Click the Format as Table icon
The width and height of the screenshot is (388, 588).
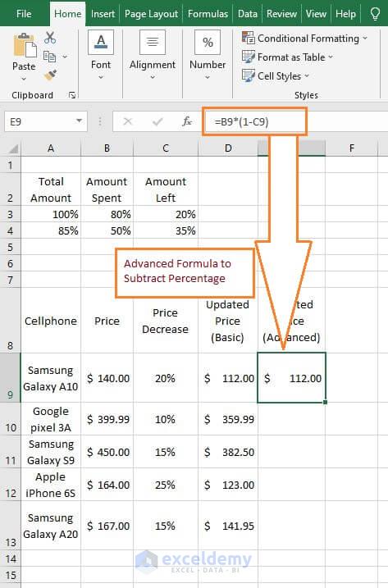[x=248, y=57]
